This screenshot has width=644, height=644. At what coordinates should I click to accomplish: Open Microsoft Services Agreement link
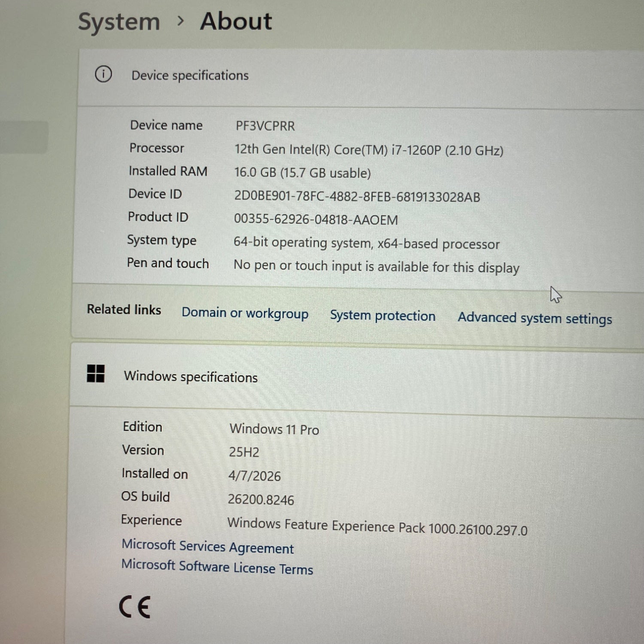208,546
